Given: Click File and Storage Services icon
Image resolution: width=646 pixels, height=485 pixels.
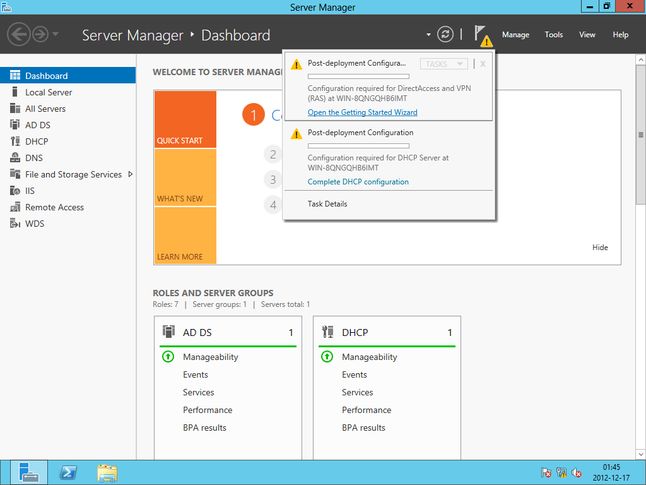Looking at the screenshot, I should [15, 174].
